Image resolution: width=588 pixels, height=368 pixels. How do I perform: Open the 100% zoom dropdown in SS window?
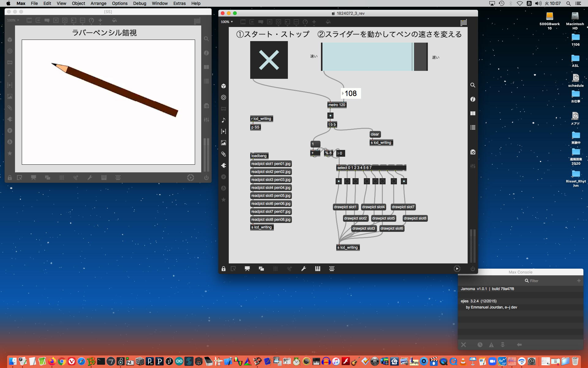point(13,20)
